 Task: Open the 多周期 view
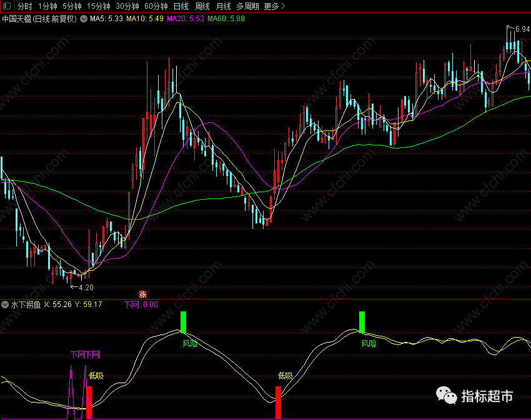[x=247, y=6]
